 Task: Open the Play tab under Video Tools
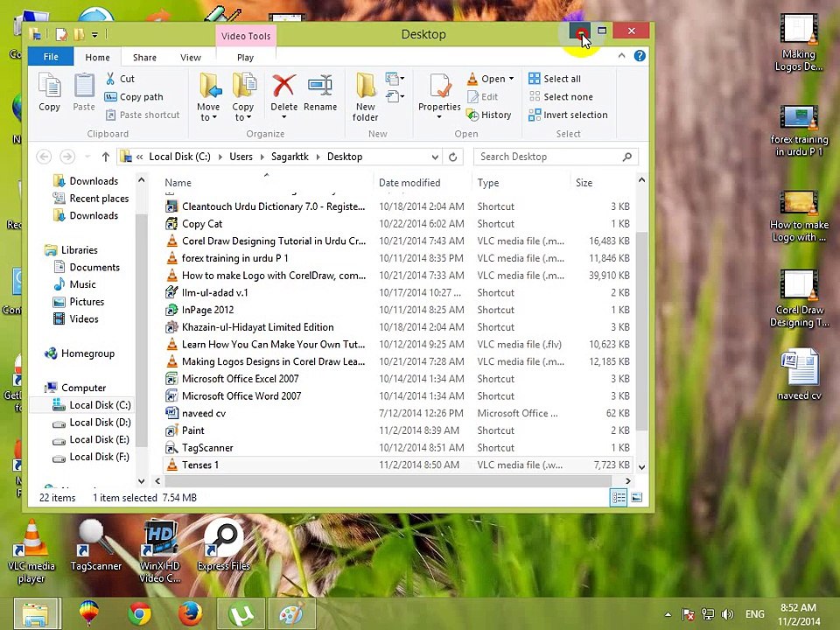(x=245, y=58)
